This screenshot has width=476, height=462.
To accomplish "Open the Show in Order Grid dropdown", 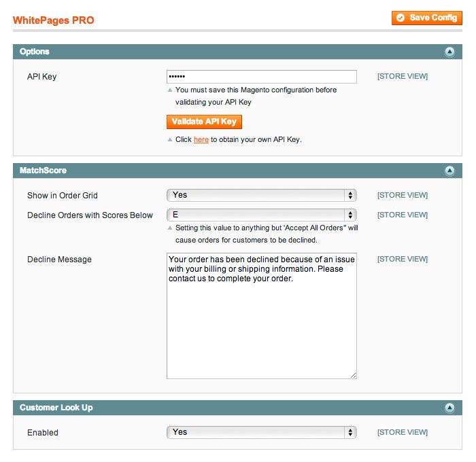I will pos(261,195).
